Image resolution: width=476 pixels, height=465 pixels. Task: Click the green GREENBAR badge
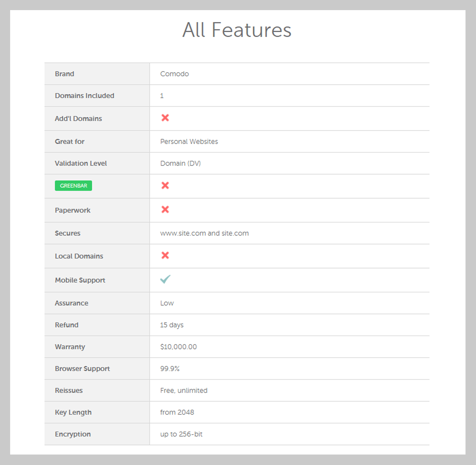pyautogui.click(x=73, y=186)
